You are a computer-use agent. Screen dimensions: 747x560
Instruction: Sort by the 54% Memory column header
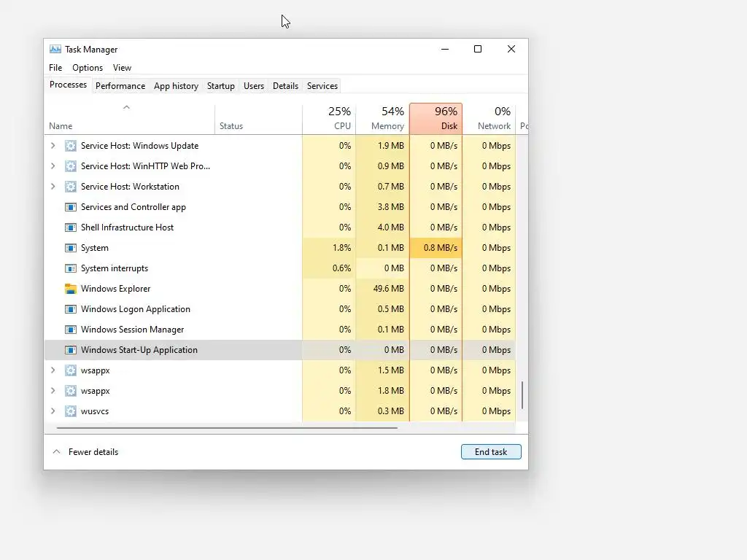click(382, 119)
